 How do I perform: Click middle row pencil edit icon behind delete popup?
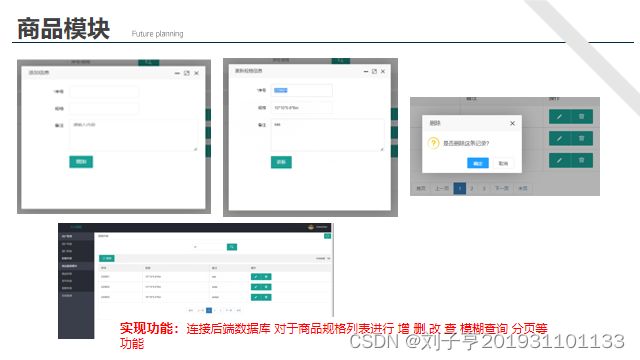(560, 139)
